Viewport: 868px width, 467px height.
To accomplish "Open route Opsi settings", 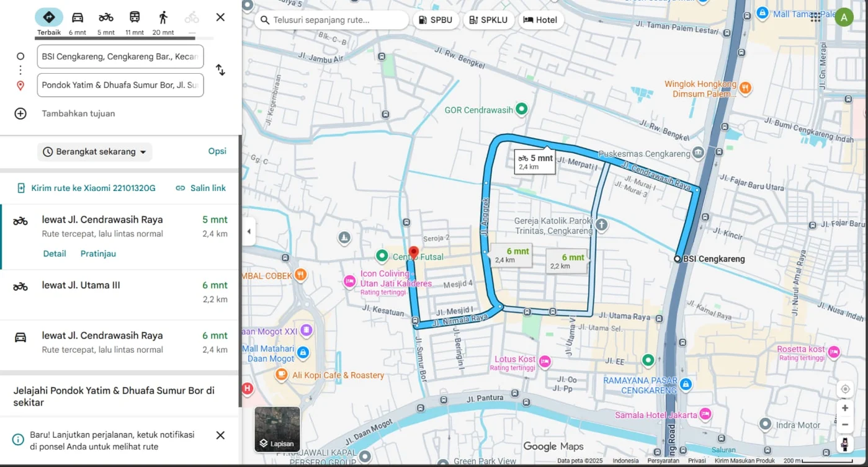I will [217, 151].
